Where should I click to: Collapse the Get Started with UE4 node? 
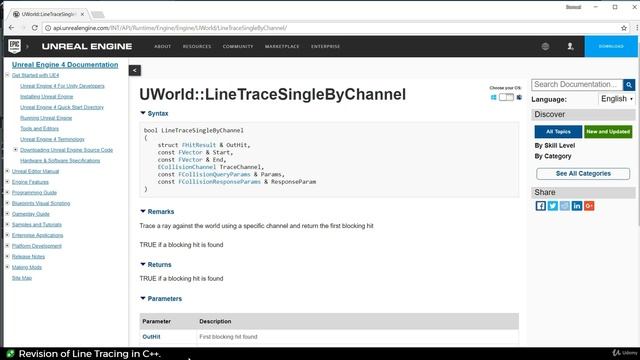7,75
